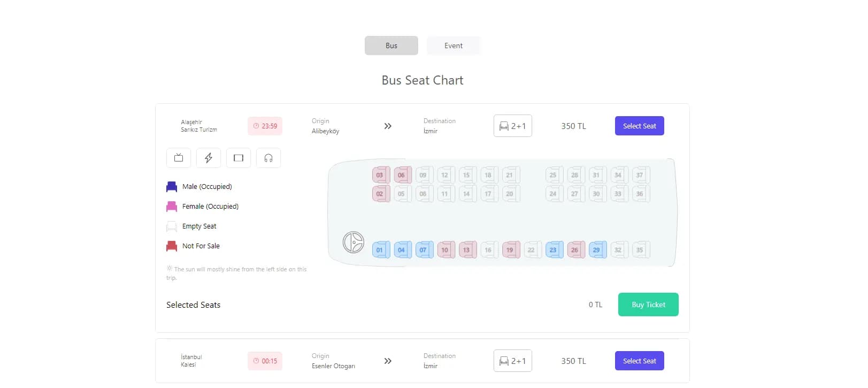Viewport: 868px width, 388px height.
Task: Click the steering wheel driver icon
Action: [353, 242]
